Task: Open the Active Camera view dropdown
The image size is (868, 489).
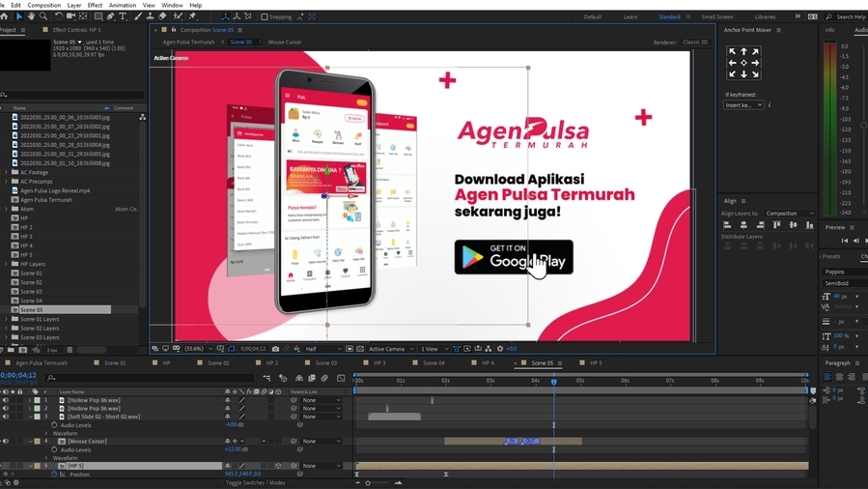Action: click(391, 349)
